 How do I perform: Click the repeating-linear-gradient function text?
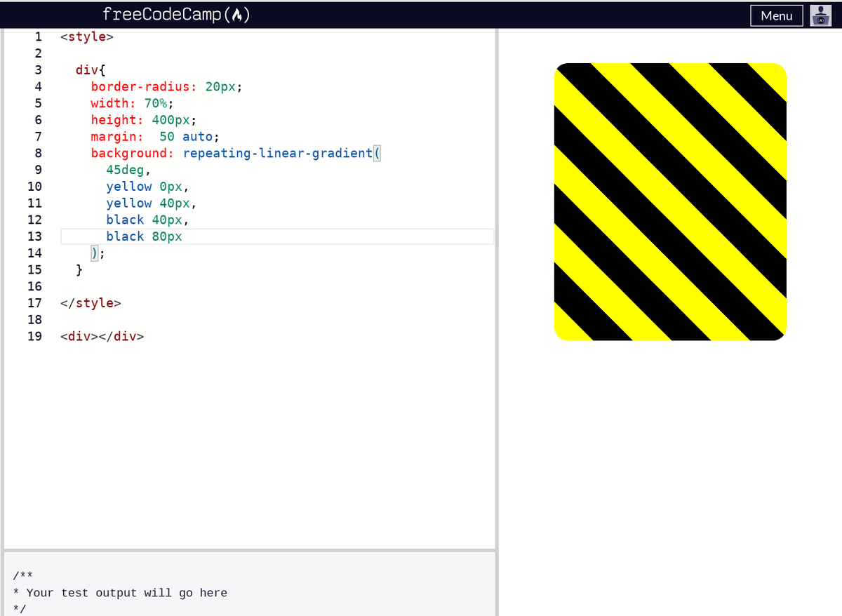[277, 153]
